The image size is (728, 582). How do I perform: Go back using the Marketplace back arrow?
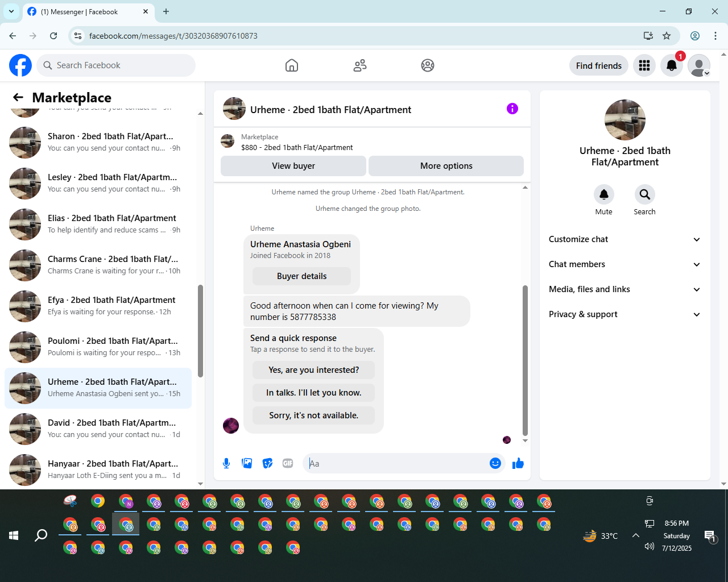tap(18, 97)
